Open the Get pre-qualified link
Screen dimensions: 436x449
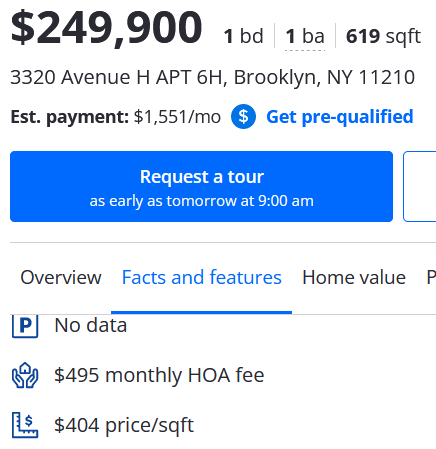(340, 117)
